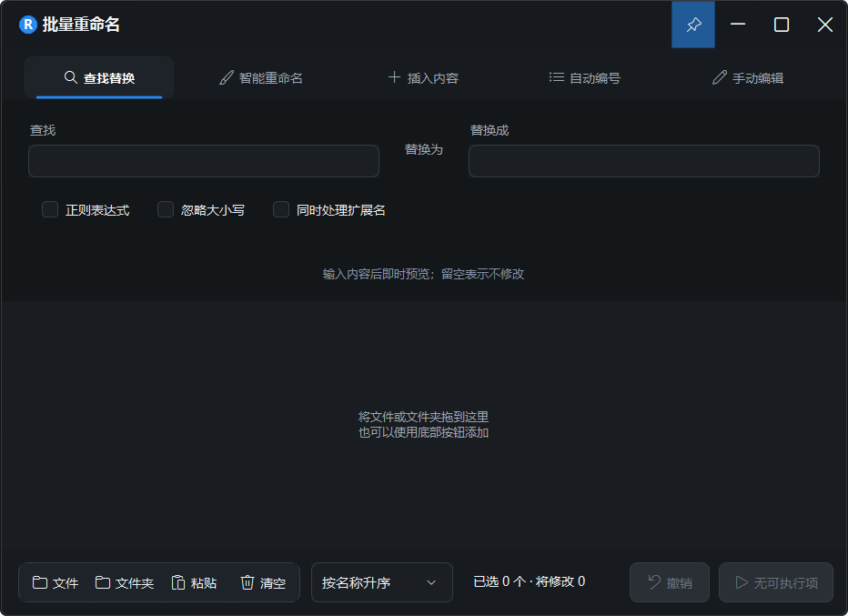
Task: Add files with the 文件 button
Action: click(56, 582)
